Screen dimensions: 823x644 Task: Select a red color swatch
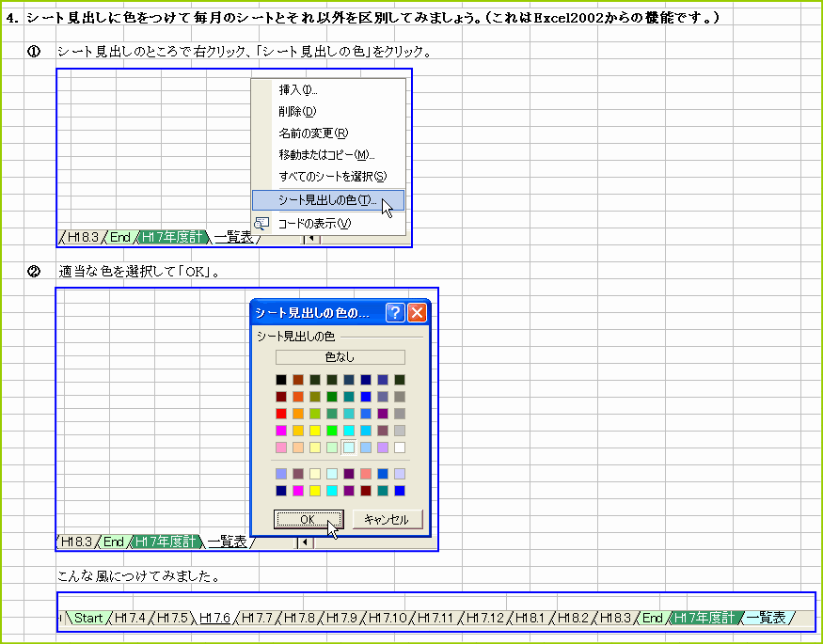pyautogui.click(x=281, y=413)
